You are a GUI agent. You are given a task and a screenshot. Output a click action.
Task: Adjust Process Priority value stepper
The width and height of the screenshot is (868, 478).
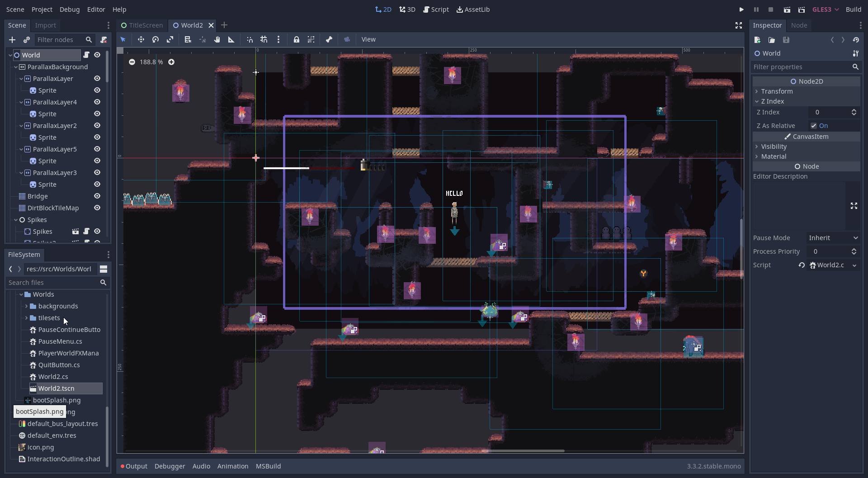(x=854, y=251)
